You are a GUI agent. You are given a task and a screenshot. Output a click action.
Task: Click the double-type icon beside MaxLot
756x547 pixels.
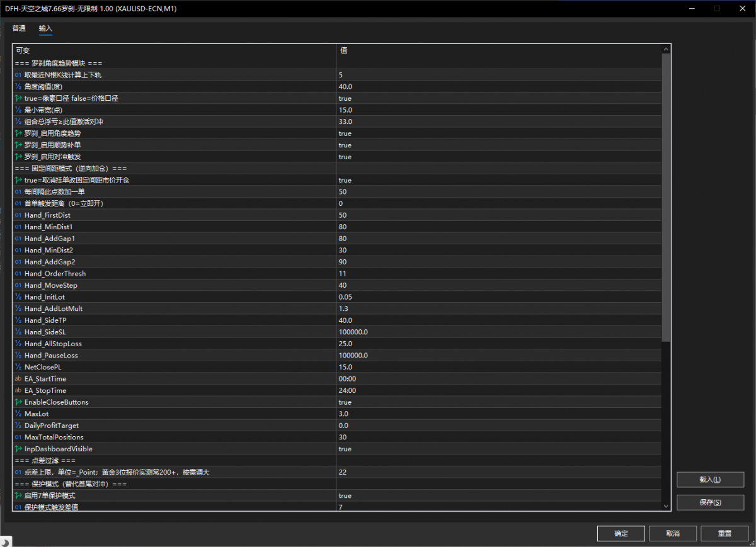pos(18,414)
